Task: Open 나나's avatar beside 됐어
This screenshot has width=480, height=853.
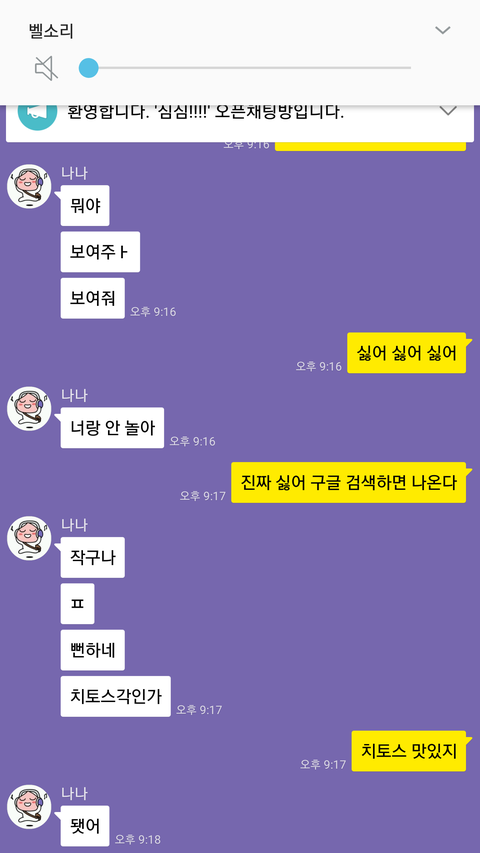Action: pos(29,807)
